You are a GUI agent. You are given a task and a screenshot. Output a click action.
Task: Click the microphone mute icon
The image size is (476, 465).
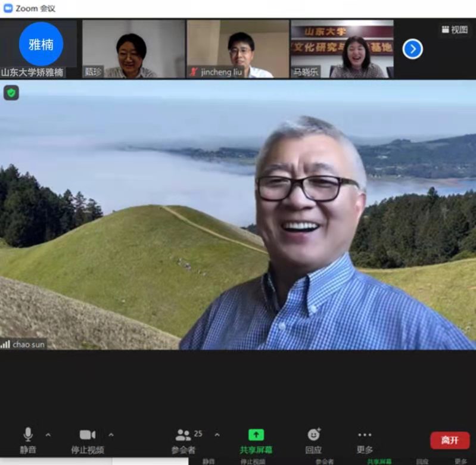[27, 434]
